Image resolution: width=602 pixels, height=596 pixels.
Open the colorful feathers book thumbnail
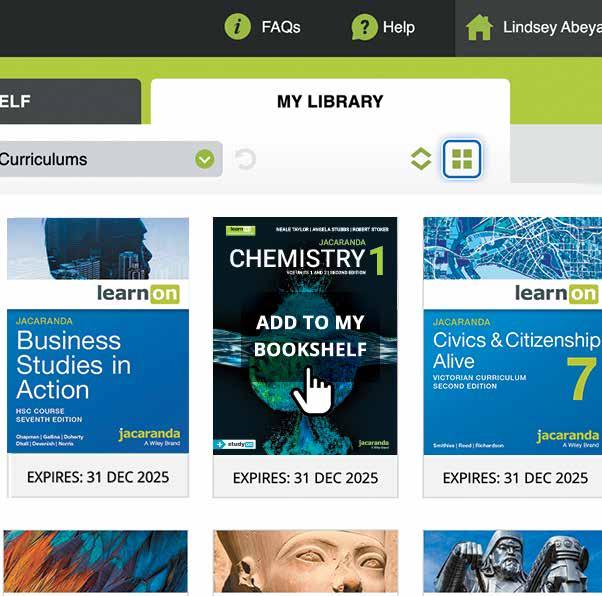(x=96, y=561)
